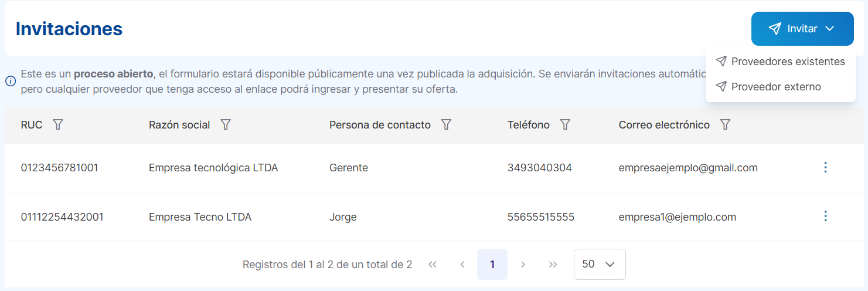Open three-dot menu for Empresa Tecno LTDA
This screenshot has width=868, height=291.
coord(825,216)
